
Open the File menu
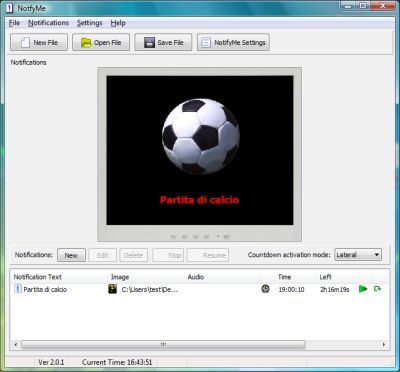[14, 23]
